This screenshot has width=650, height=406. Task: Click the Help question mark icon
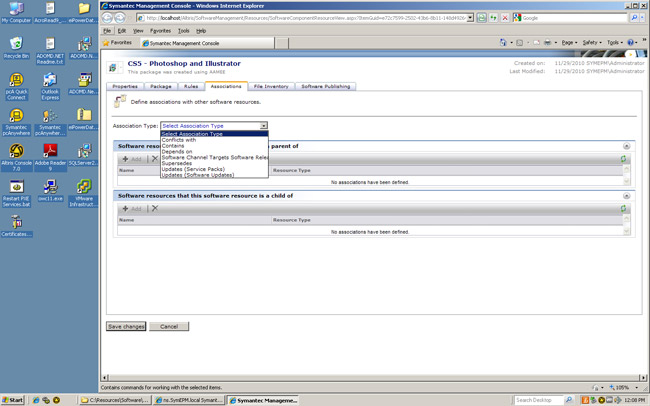631,42
